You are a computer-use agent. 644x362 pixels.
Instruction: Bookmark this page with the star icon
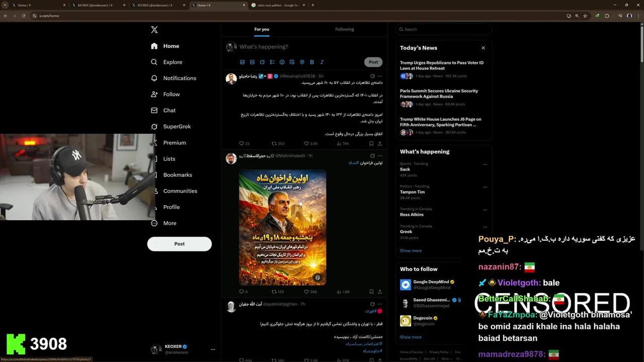click(585, 16)
